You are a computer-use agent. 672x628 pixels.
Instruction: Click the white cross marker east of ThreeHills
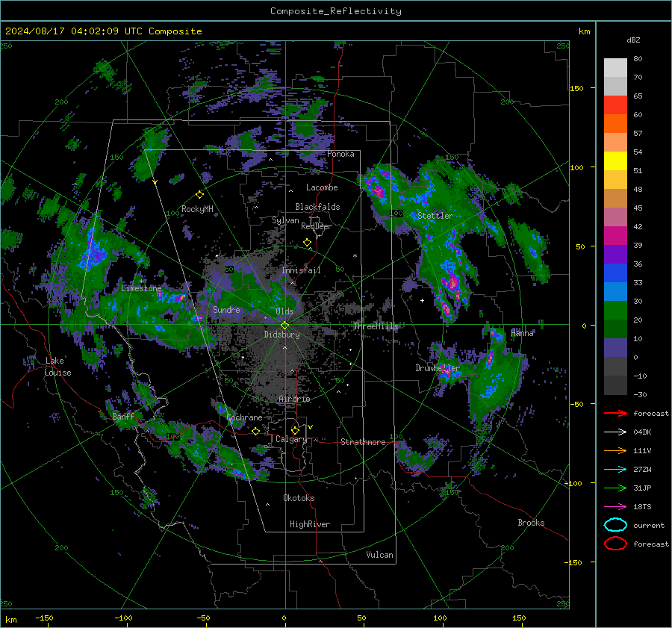coord(422,300)
